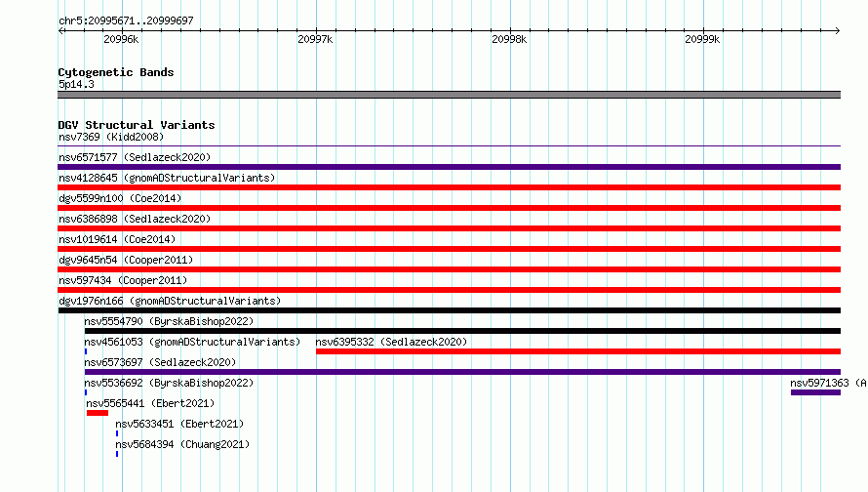Select nsv4128645 (gnomADStructuralVariants) label
This screenshot has width=868, height=492.
[167, 178]
